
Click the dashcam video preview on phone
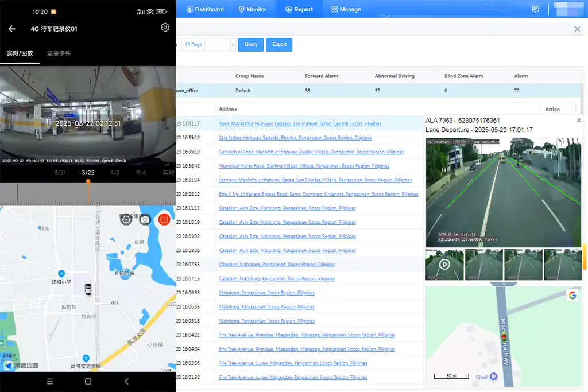(88, 116)
